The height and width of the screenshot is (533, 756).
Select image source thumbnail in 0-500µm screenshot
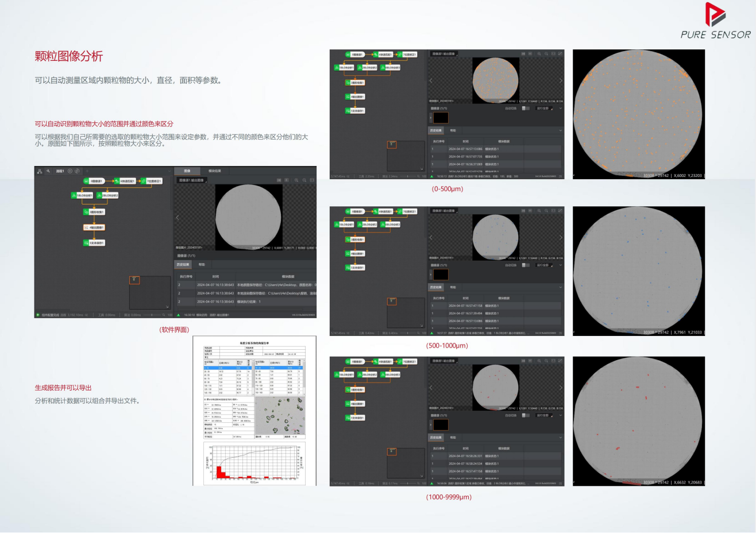tap(441, 118)
